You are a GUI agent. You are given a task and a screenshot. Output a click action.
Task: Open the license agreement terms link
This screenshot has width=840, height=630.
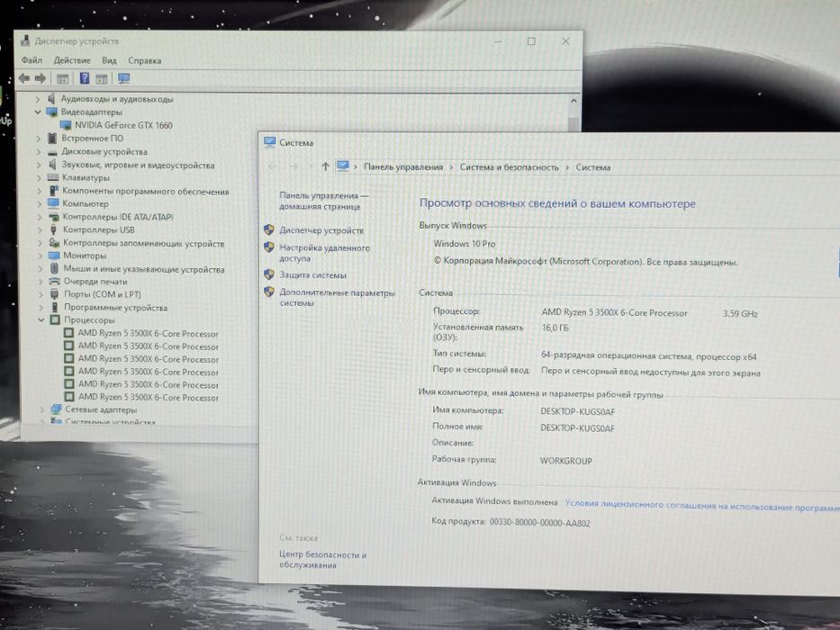pyautogui.click(x=702, y=505)
